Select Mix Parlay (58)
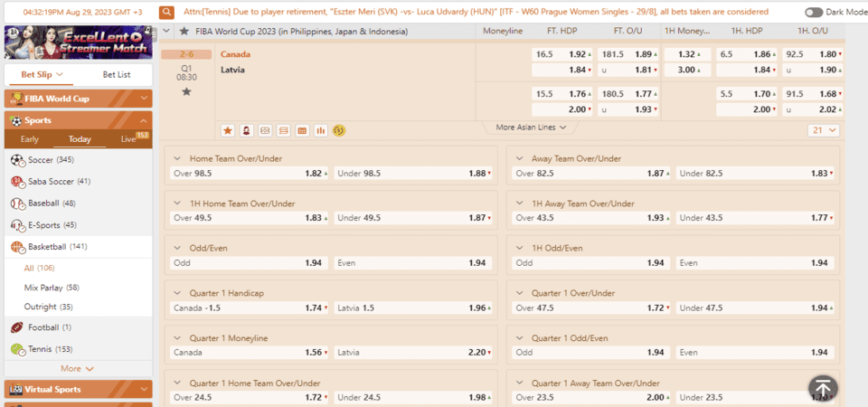868x407 pixels. click(52, 288)
